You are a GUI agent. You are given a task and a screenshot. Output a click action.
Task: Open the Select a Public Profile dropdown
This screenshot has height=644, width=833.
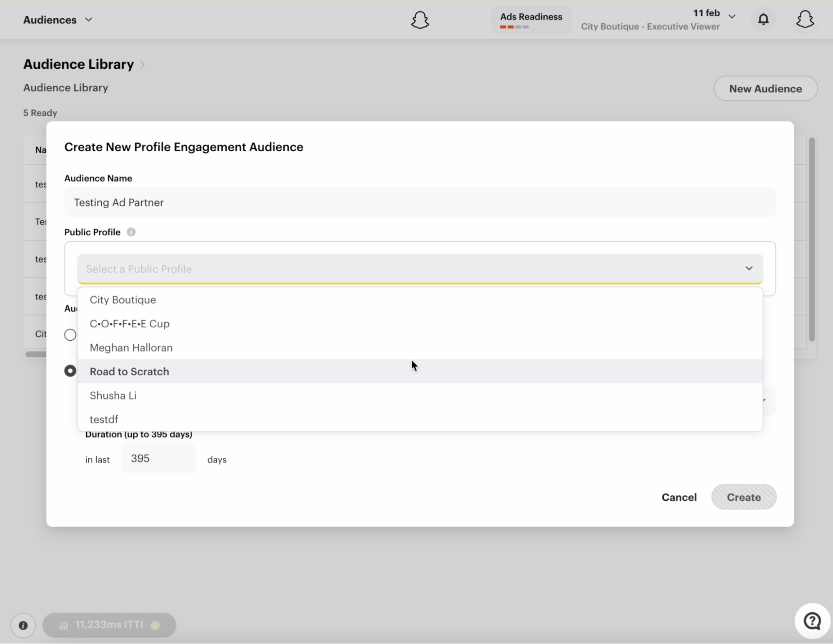(420, 269)
